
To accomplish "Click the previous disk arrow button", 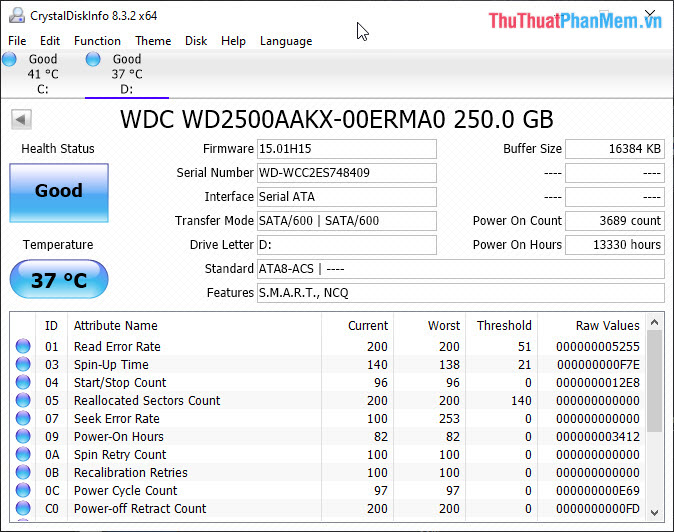I will tap(21, 119).
